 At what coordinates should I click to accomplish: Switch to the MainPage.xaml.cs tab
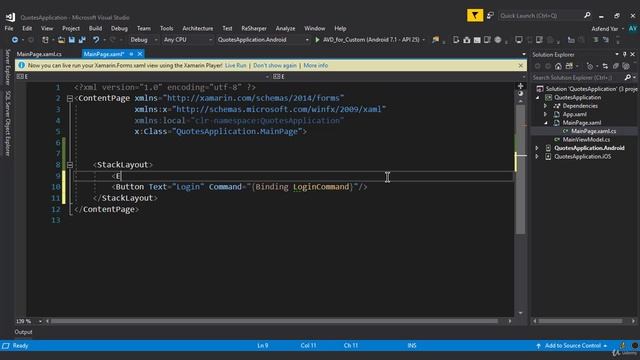coord(39,54)
